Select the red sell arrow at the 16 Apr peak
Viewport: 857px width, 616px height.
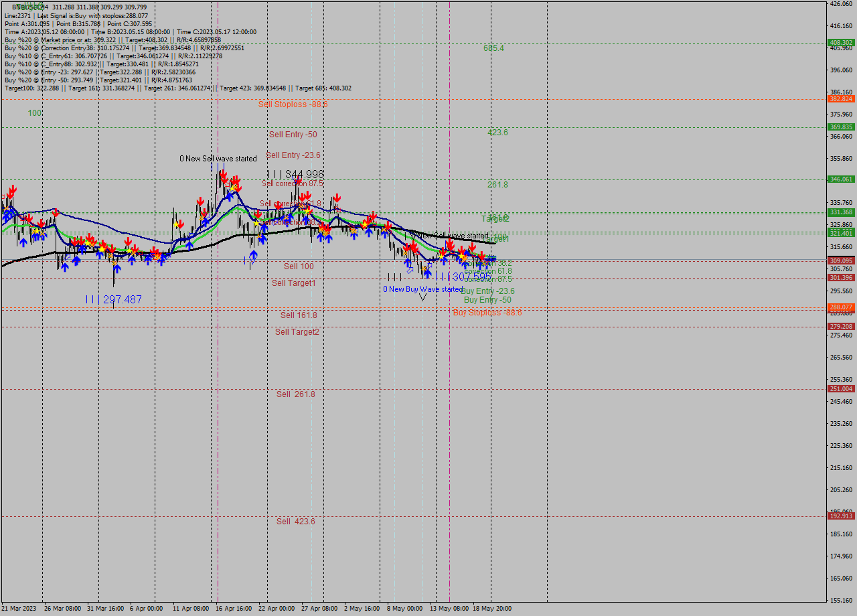tap(228, 175)
